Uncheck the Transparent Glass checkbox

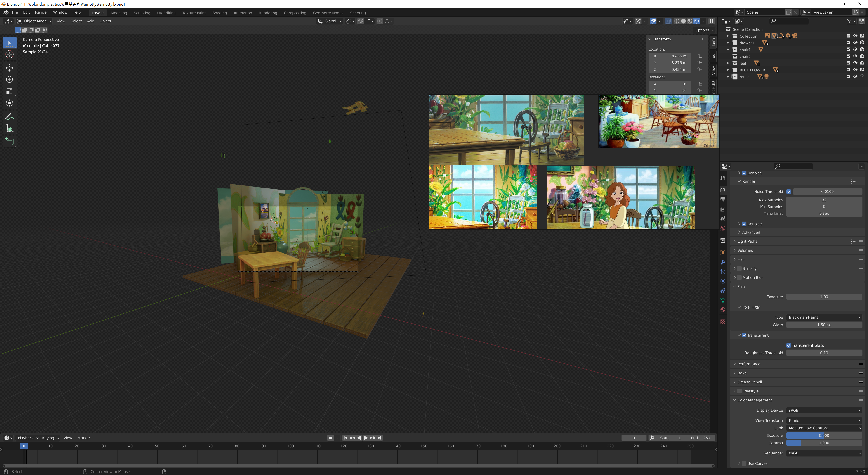pyautogui.click(x=788, y=345)
